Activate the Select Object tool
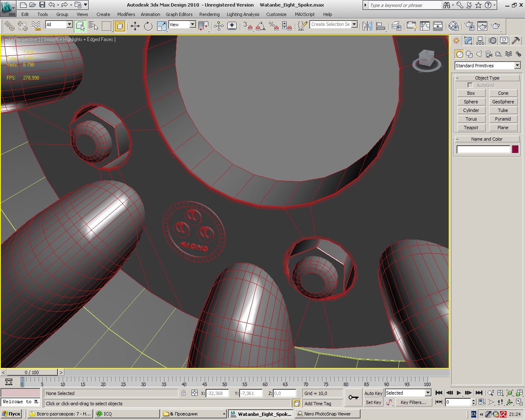This screenshot has width=525, height=420. tap(80, 26)
